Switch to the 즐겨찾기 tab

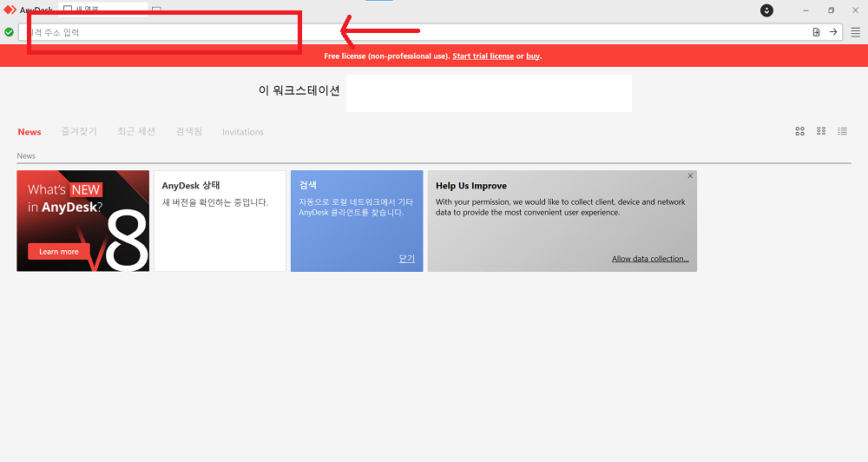point(79,131)
